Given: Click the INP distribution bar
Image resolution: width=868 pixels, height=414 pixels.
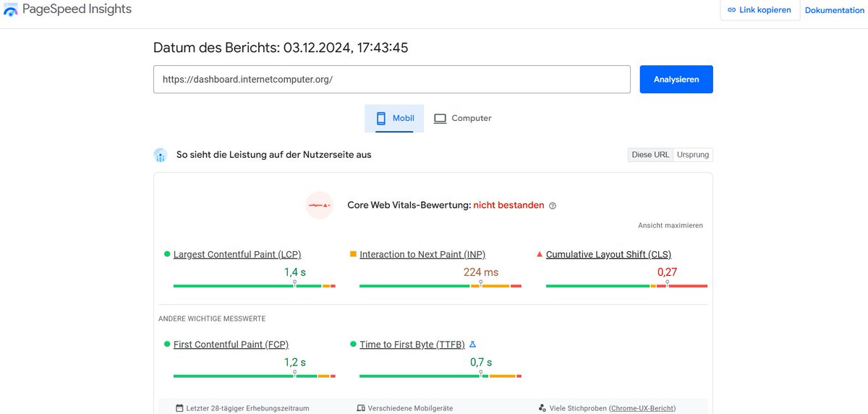Looking at the screenshot, I should [x=441, y=286].
